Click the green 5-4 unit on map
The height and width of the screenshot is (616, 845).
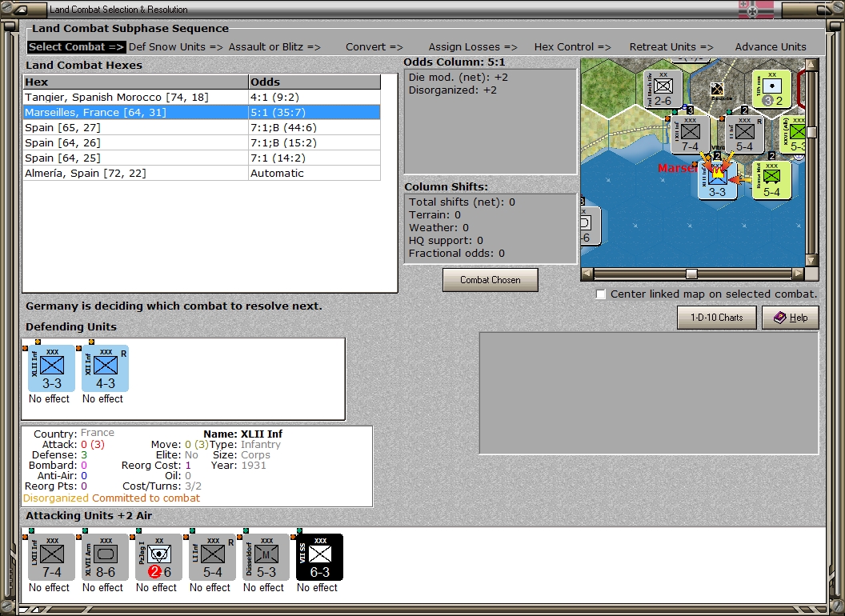coord(771,180)
